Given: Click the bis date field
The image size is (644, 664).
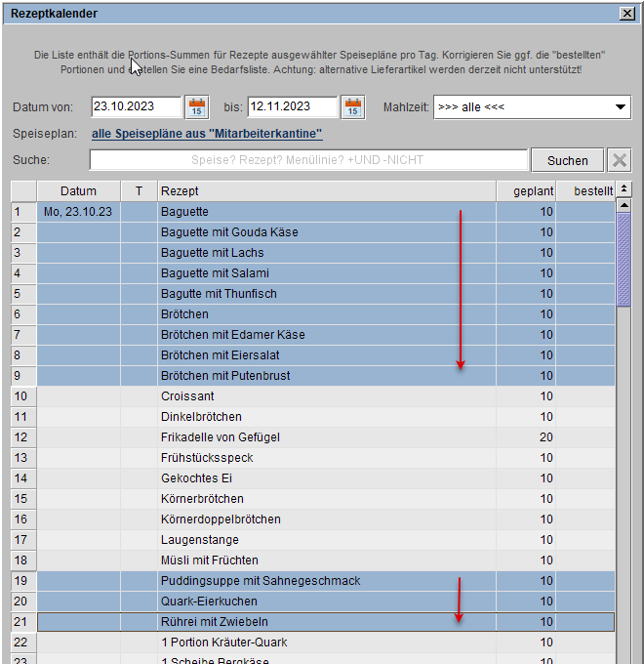Looking at the screenshot, I should pos(292,106).
